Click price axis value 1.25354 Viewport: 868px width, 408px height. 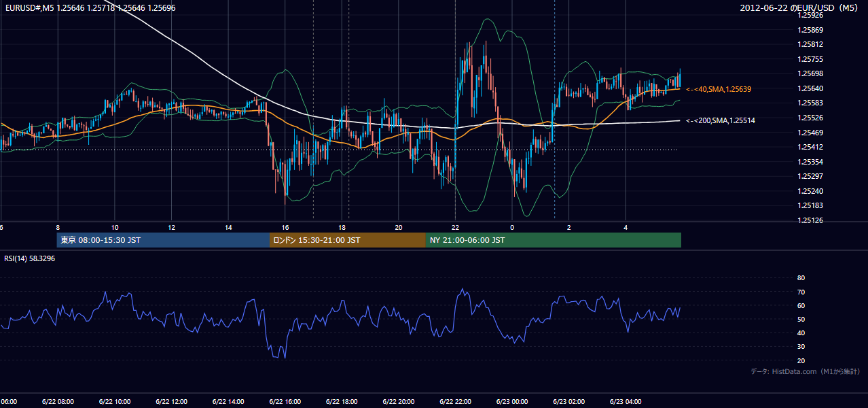coord(811,162)
